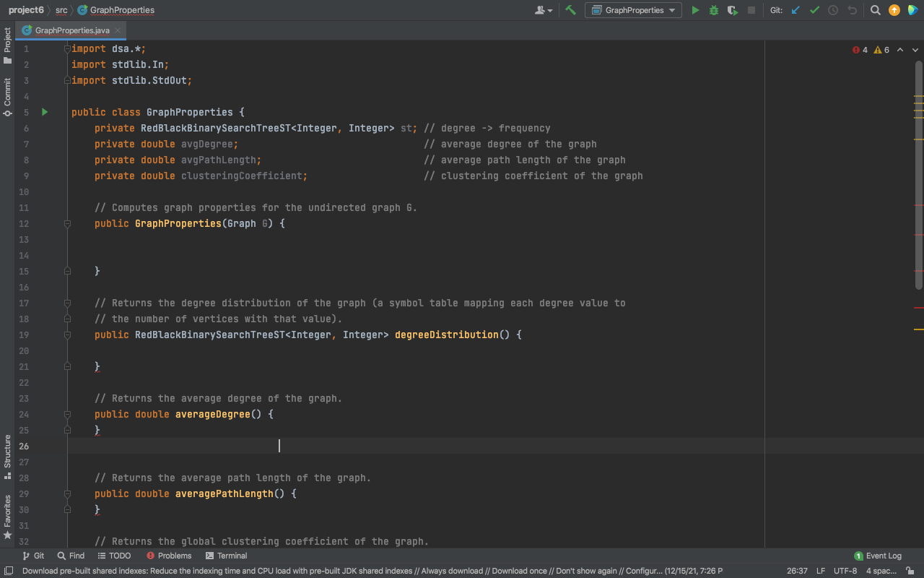Screen dimensions: 924x578
Task: Run the class from the line 5 gutter icon
Action: pos(43,112)
